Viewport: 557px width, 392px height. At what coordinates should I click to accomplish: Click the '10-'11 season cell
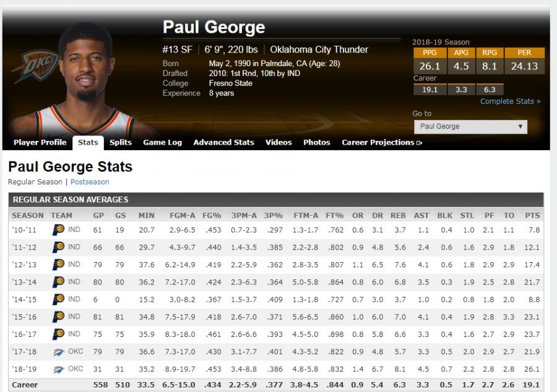(x=24, y=230)
